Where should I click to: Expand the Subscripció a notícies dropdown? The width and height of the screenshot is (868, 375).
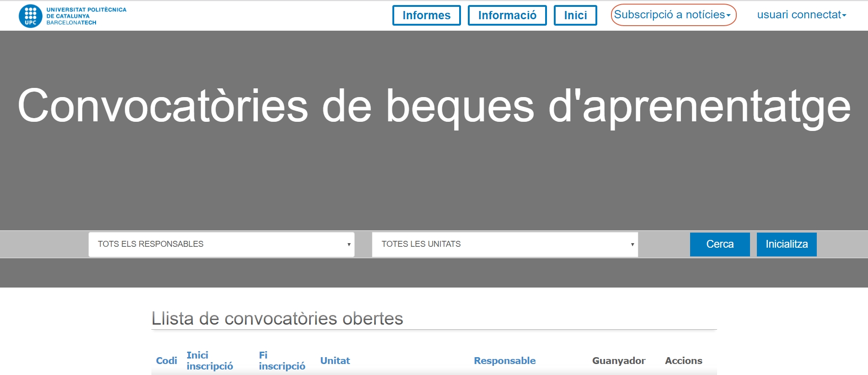[x=673, y=15]
